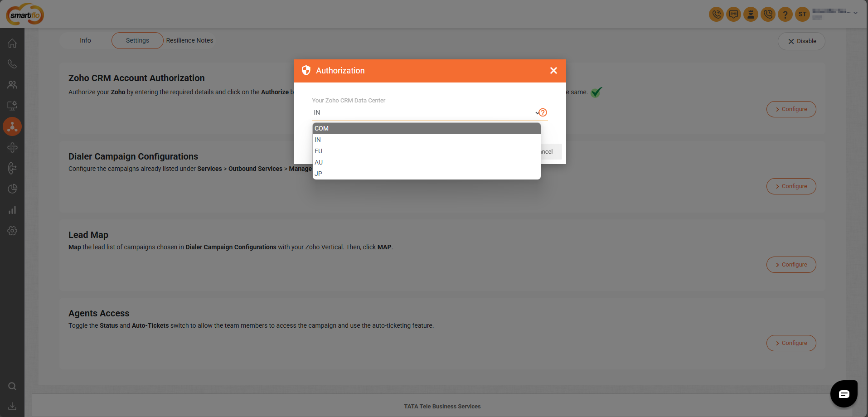
Task: Click the Authorization shield icon
Action: click(x=306, y=70)
